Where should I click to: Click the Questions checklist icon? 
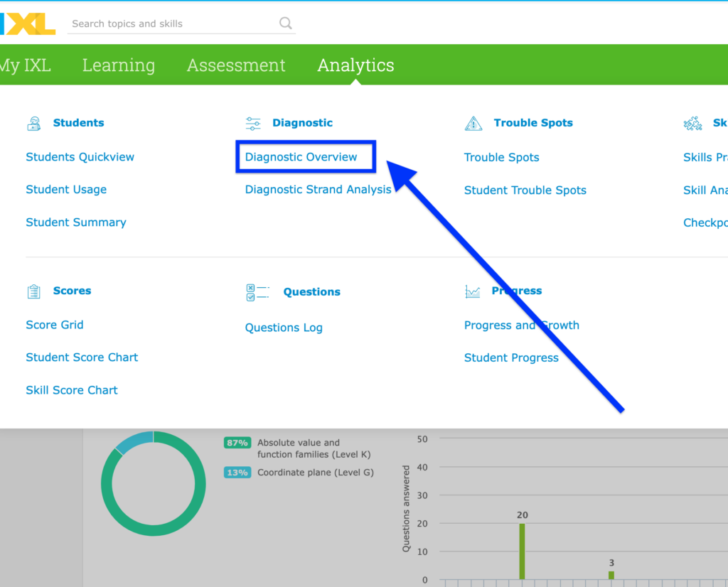[257, 292]
